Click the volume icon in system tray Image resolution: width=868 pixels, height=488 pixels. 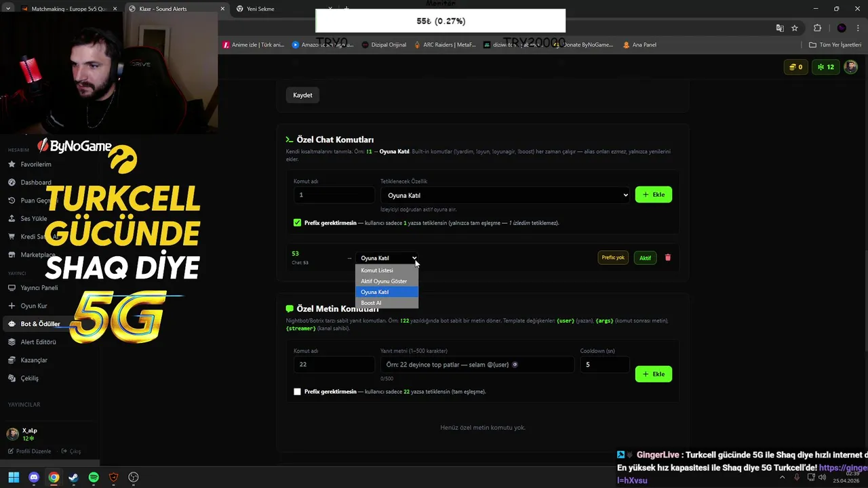click(x=822, y=477)
